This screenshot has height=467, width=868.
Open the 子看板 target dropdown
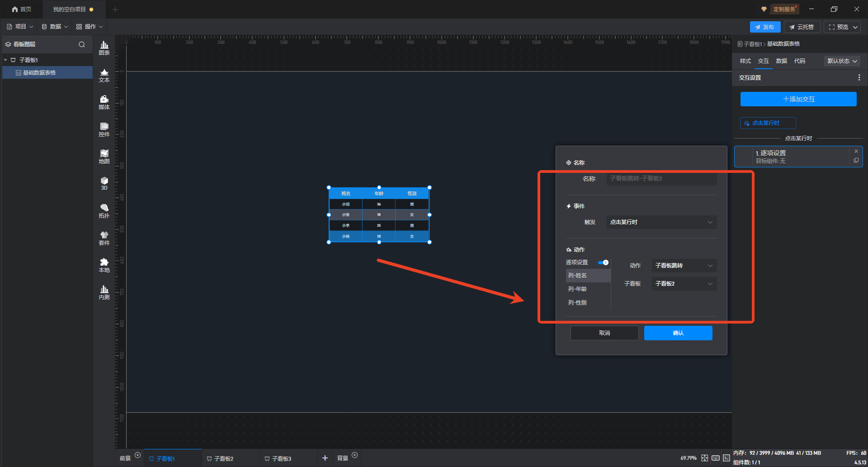click(x=684, y=284)
